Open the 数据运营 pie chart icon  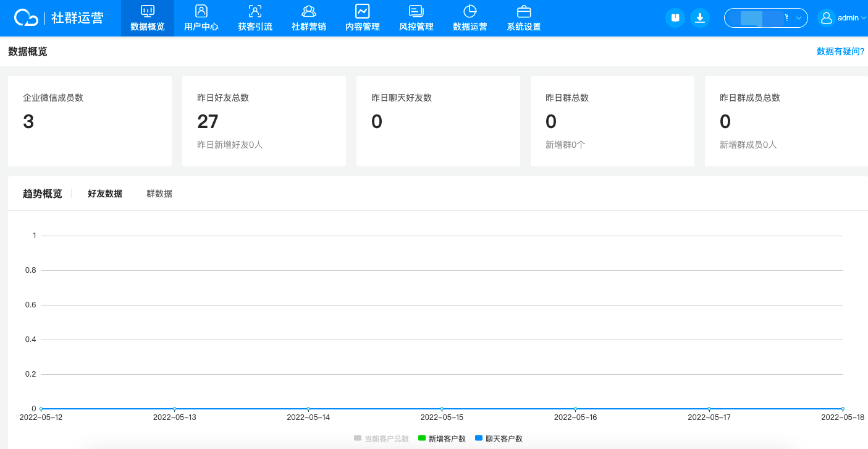[470, 11]
